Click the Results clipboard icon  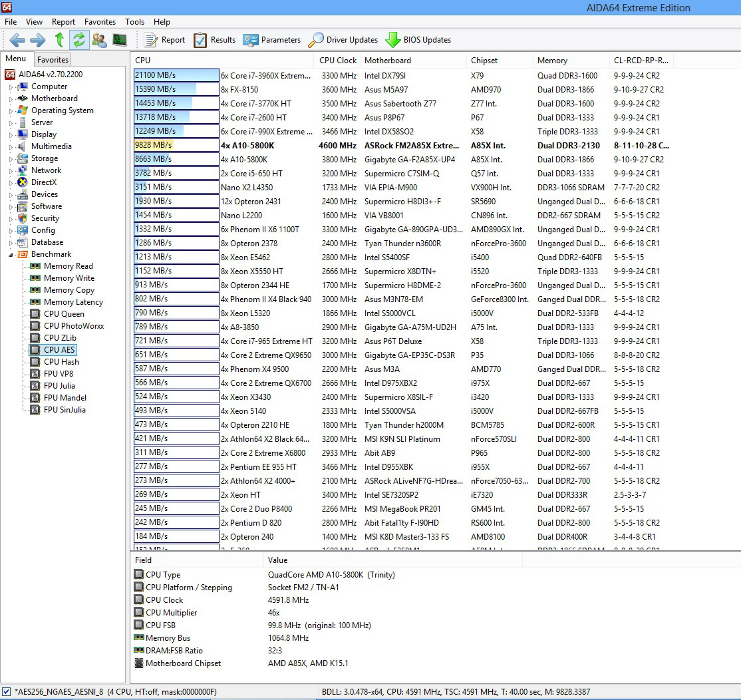click(x=200, y=40)
